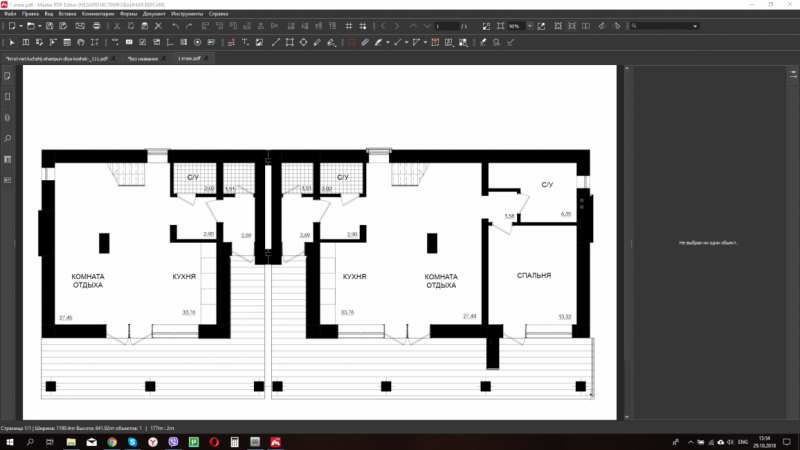800x450 pixels.
Task: Click the New document icon
Action: pos(12,26)
